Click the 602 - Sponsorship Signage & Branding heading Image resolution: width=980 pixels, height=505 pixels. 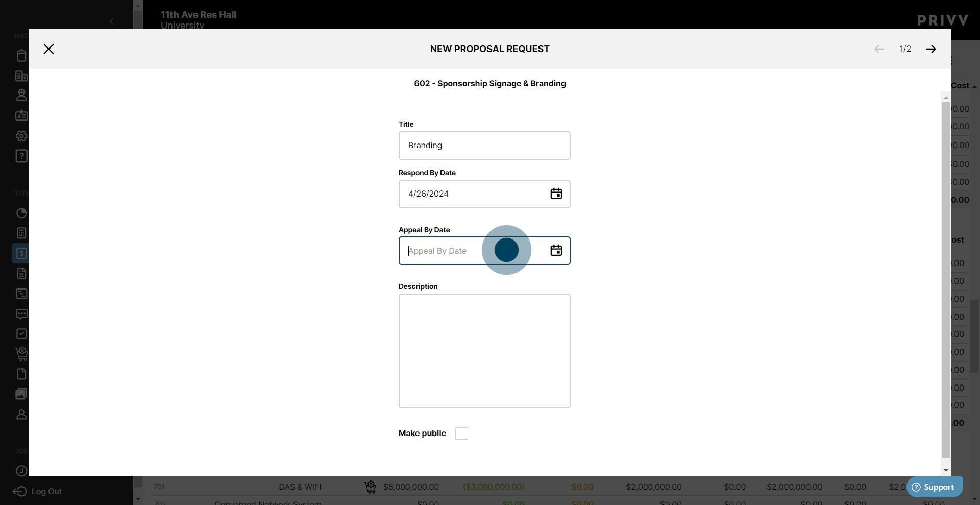(490, 84)
